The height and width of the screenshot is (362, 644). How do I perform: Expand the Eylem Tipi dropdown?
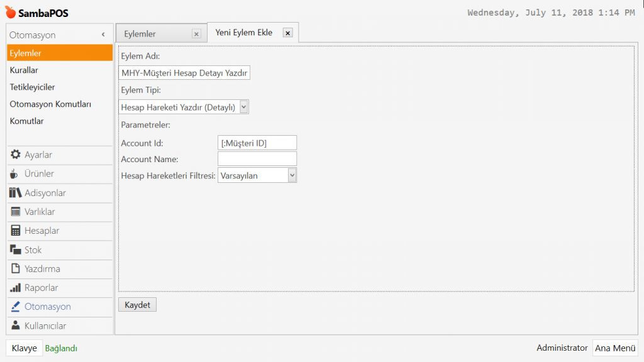click(244, 107)
